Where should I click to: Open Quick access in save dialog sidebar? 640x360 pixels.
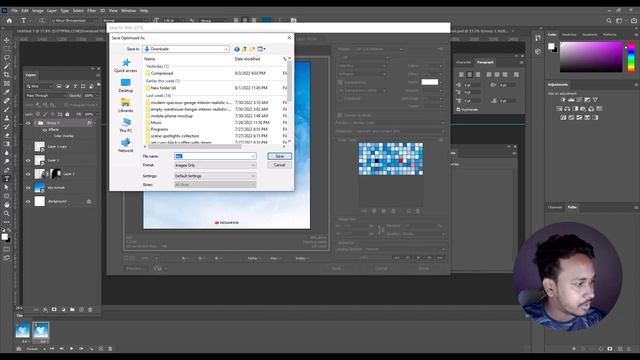126,65
